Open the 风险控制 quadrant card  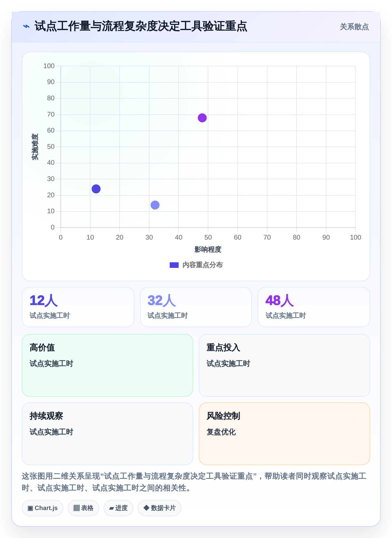point(284,434)
